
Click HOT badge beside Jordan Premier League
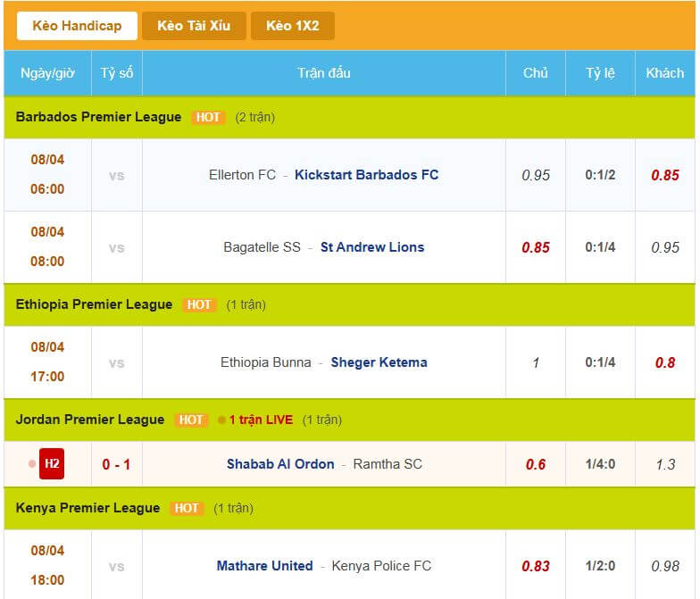coord(191,420)
